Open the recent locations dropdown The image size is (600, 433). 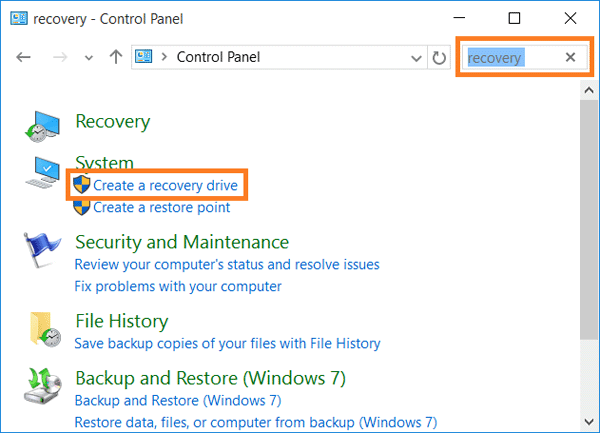89,58
